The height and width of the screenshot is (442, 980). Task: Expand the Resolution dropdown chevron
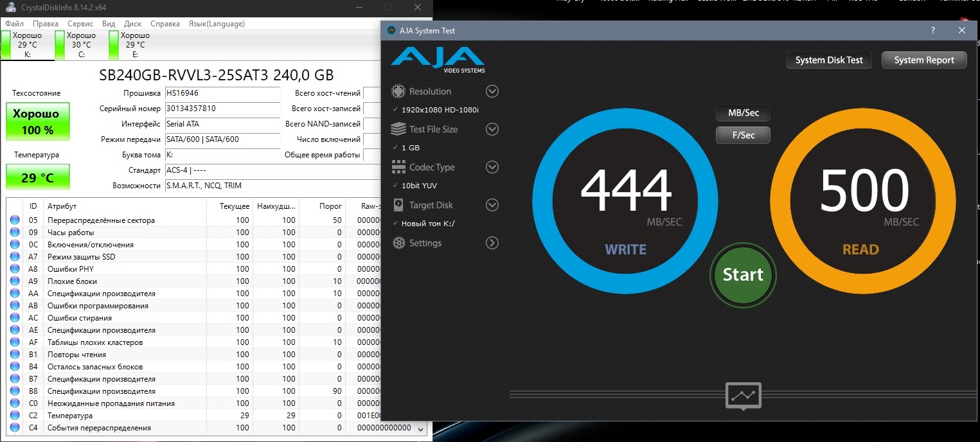coord(492,91)
